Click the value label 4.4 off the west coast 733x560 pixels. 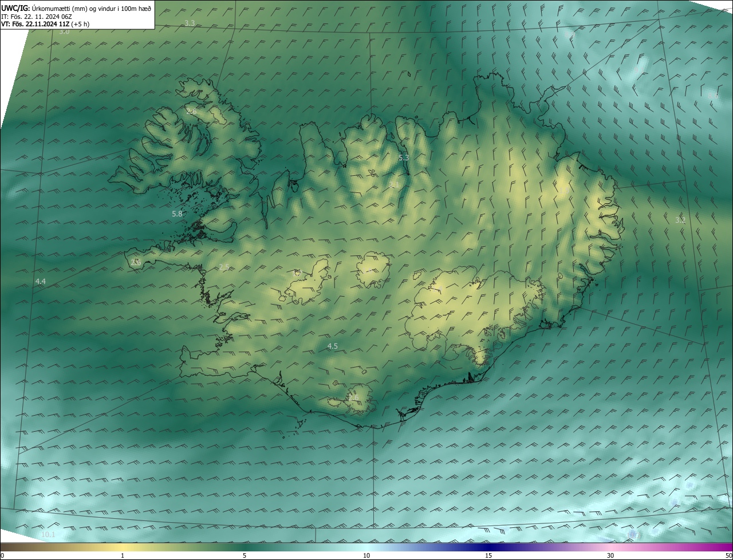click(41, 281)
